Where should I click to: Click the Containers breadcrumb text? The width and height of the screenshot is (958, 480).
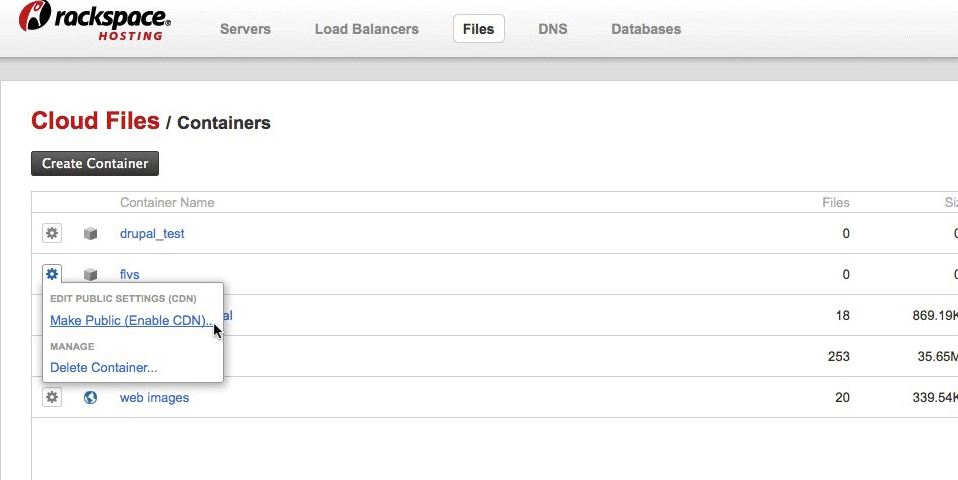(x=224, y=123)
